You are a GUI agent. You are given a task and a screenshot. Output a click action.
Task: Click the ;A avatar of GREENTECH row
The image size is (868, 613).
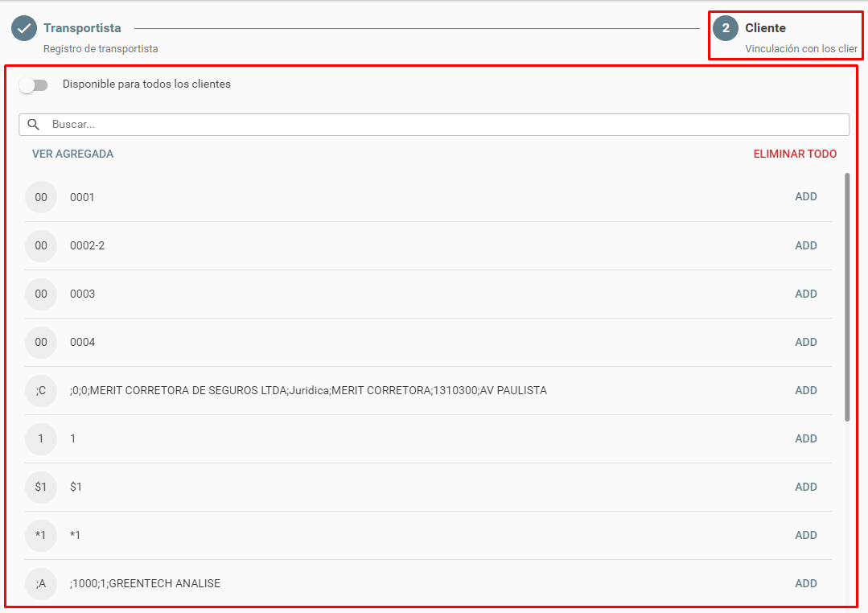(41, 583)
